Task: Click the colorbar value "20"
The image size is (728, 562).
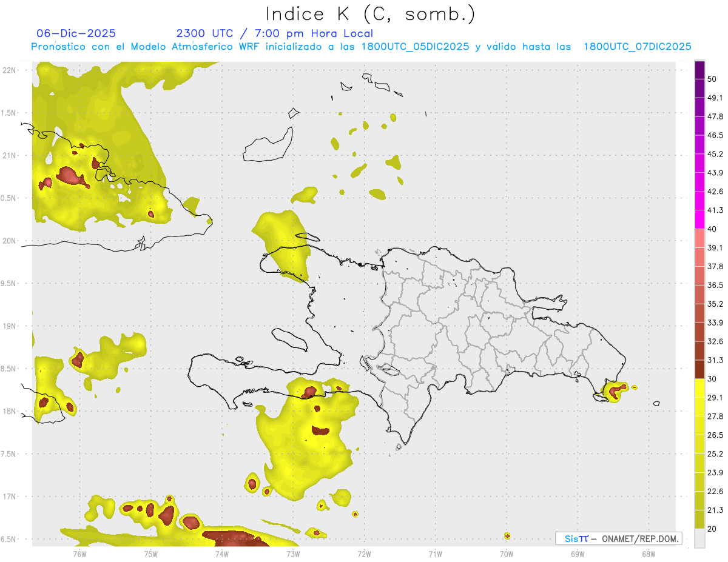Action: 712,529
